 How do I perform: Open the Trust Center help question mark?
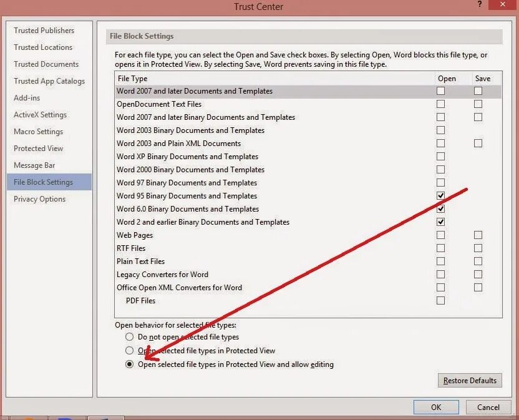(480, 4)
